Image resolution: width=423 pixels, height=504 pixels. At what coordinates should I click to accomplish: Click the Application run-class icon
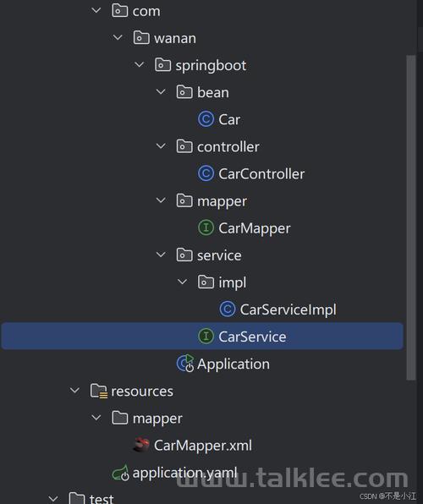185,364
